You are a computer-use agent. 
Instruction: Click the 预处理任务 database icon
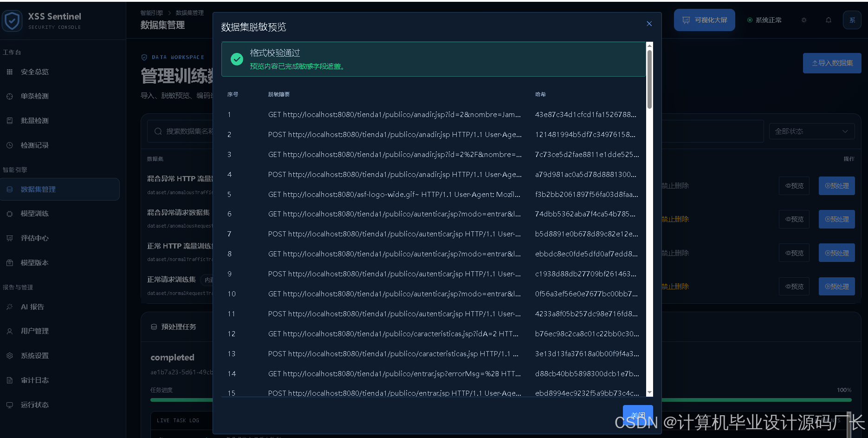point(154,327)
